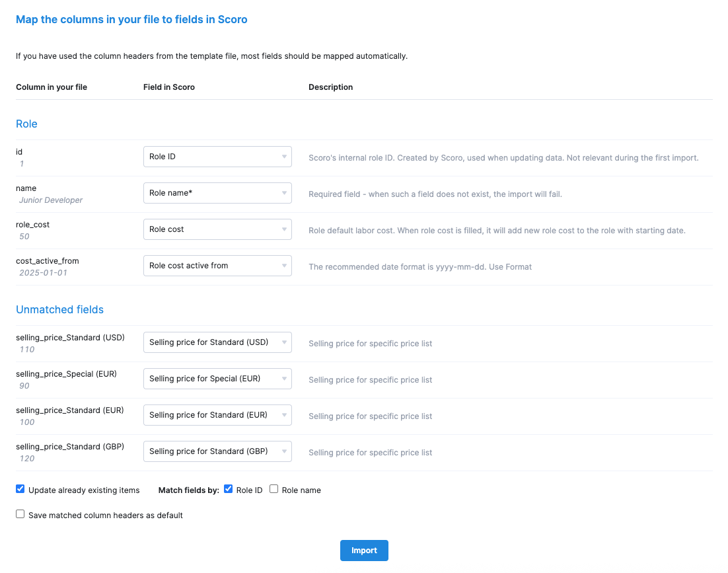Screen dimensions: 728x573
Task: Click the 'role_cost' column name
Action: click(32, 225)
